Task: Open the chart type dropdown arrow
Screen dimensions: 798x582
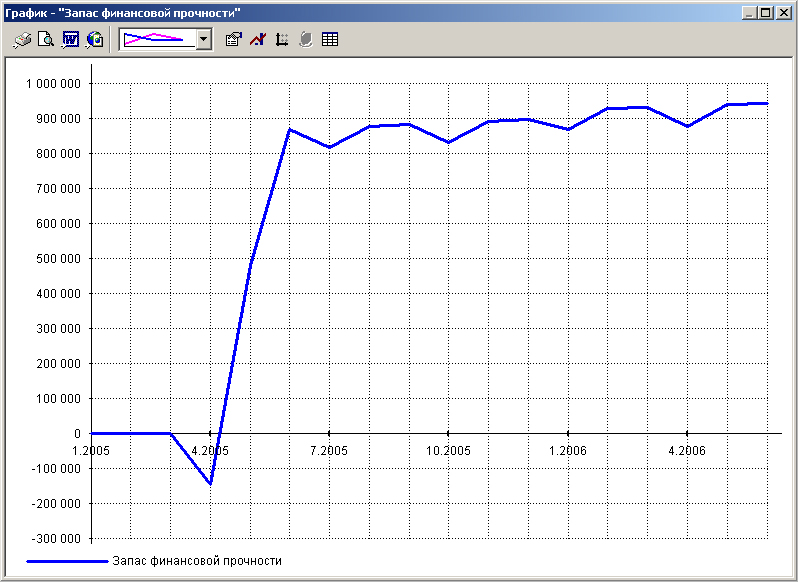Action: 204,39
